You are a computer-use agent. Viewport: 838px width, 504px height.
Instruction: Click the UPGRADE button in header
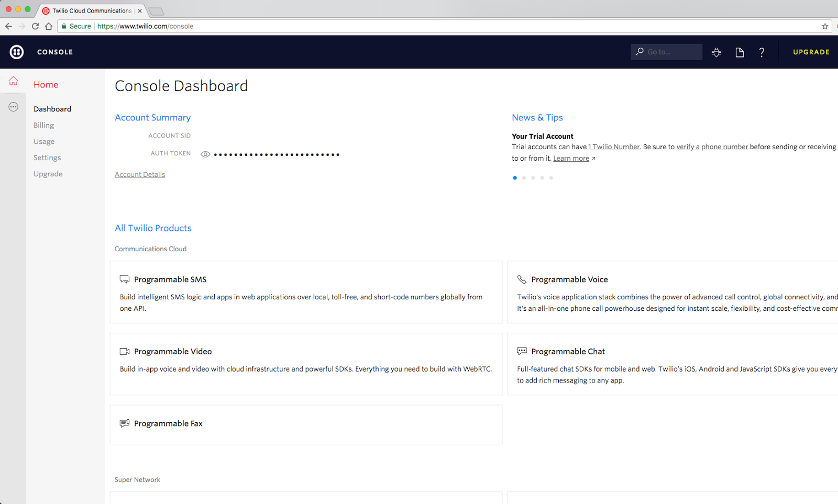coord(811,52)
